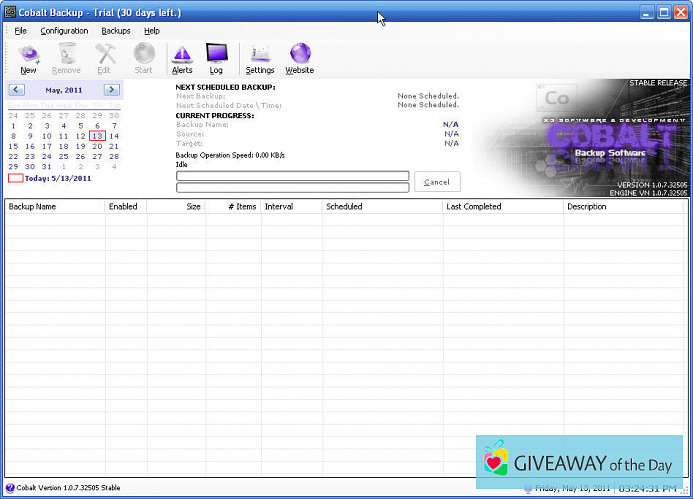Open the Configuration menu
The height and width of the screenshot is (499, 693).
[x=64, y=31]
